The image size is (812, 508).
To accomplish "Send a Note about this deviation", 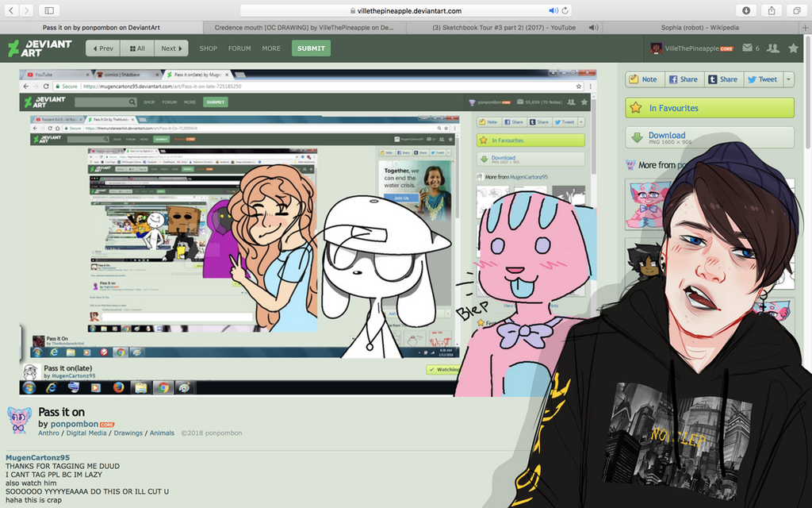I will tap(645, 79).
